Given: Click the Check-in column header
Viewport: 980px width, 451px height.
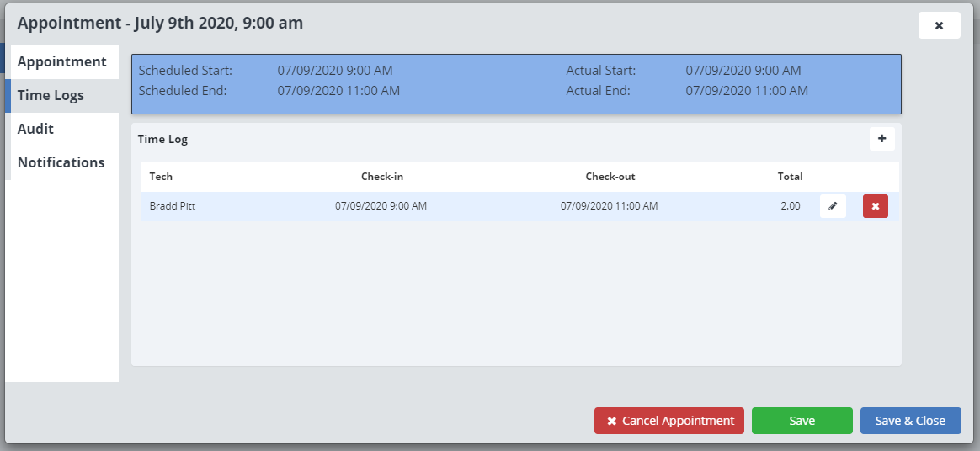Looking at the screenshot, I should coord(381,177).
